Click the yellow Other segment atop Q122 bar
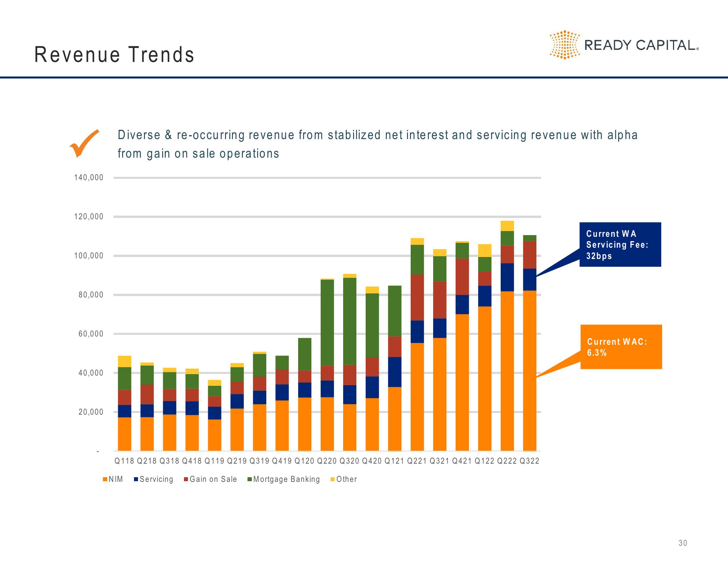The height and width of the screenshot is (563, 728). 485,250
